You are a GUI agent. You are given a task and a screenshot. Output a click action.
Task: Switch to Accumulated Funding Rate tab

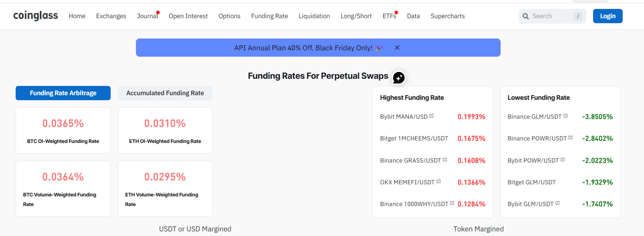[x=165, y=93]
